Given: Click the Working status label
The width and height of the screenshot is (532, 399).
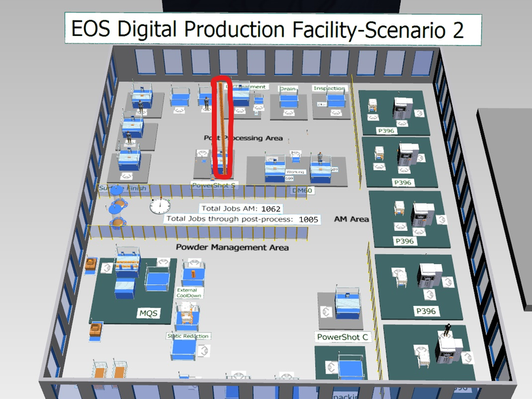Looking at the screenshot, I should click(x=295, y=172).
